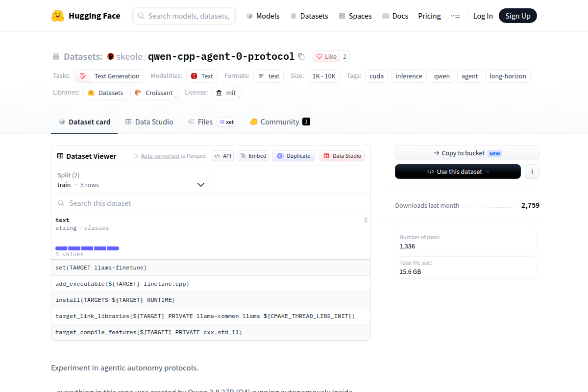Image resolution: width=588 pixels, height=392 pixels.
Task: View the like count of 2
Action: coord(344,56)
